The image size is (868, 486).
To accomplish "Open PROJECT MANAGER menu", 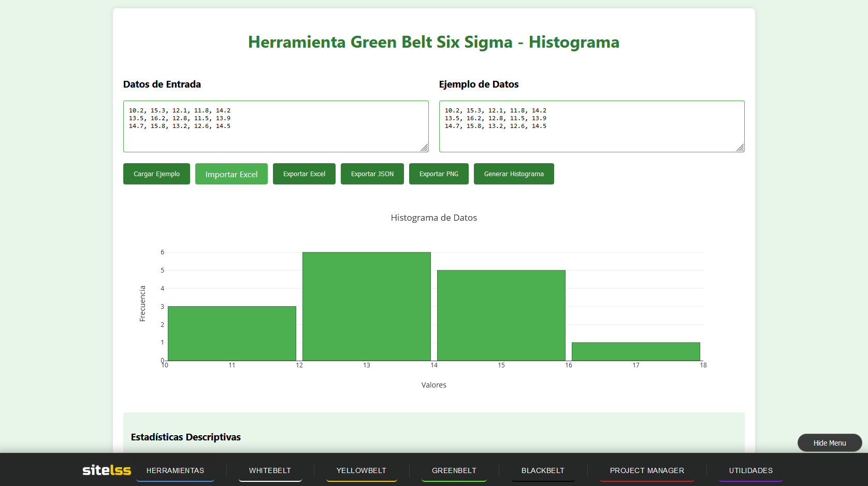I will click(x=647, y=470).
